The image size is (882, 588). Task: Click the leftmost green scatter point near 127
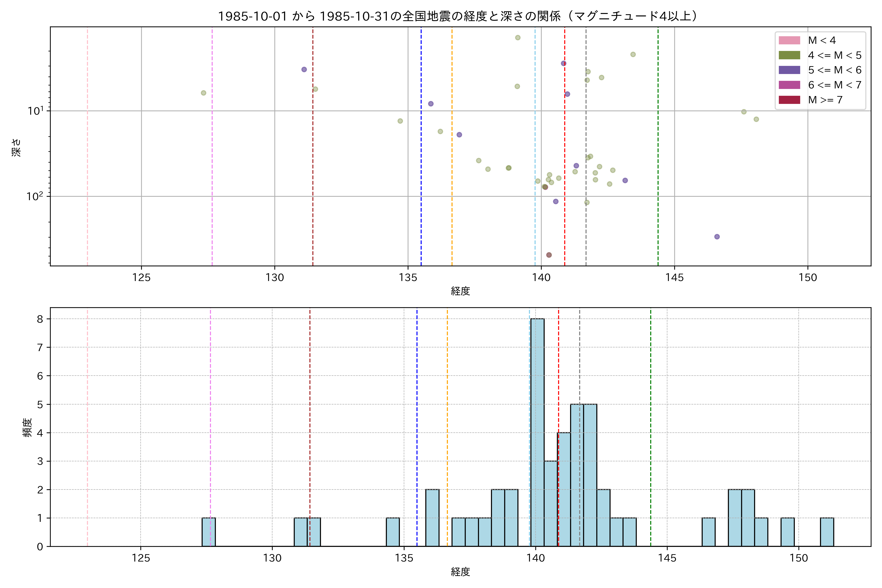click(x=203, y=93)
